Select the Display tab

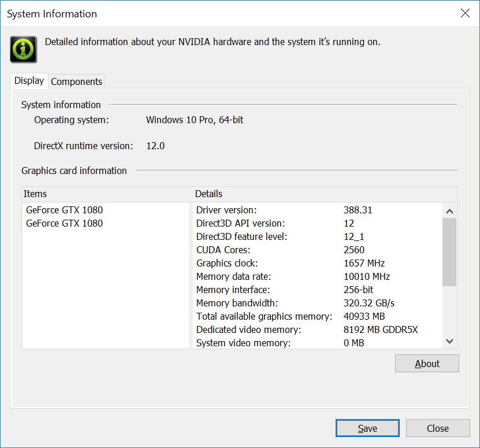pos(29,80)
